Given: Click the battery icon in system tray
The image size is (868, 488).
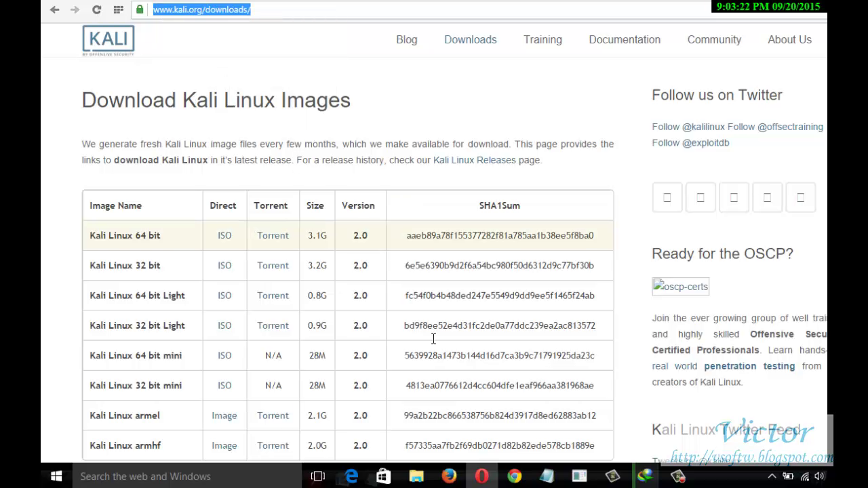Looking at the screenshot, I should [x=789, y=476].
